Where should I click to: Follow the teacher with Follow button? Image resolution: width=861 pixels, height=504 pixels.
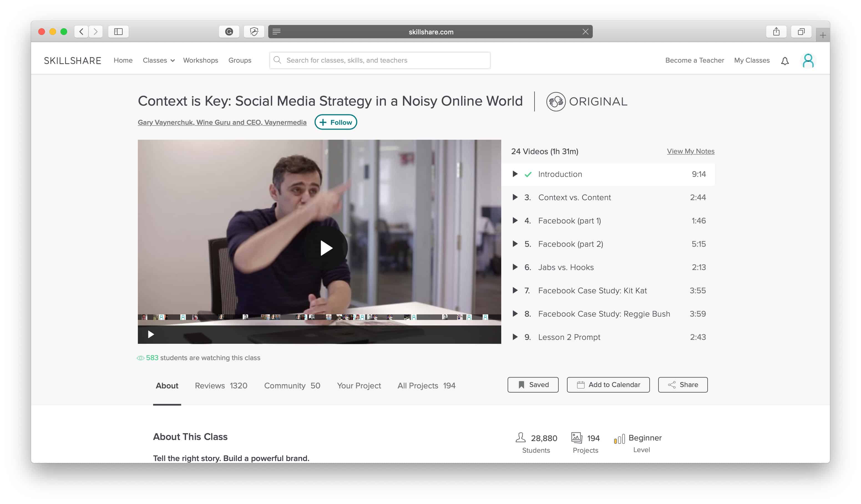click(x=336, y=122)
